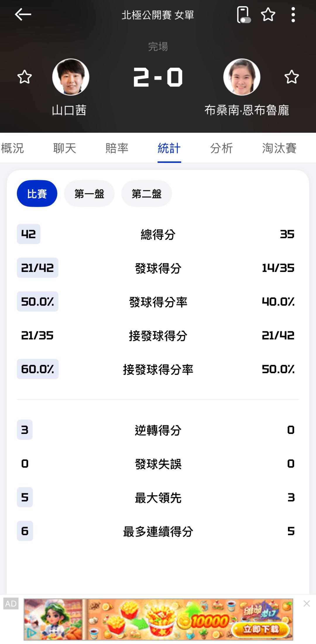The width and height of the screenshot is (316, 644).
Task: Open the 淘汰賽 tab
Action: pyautogui.click(x=279, y=148)
